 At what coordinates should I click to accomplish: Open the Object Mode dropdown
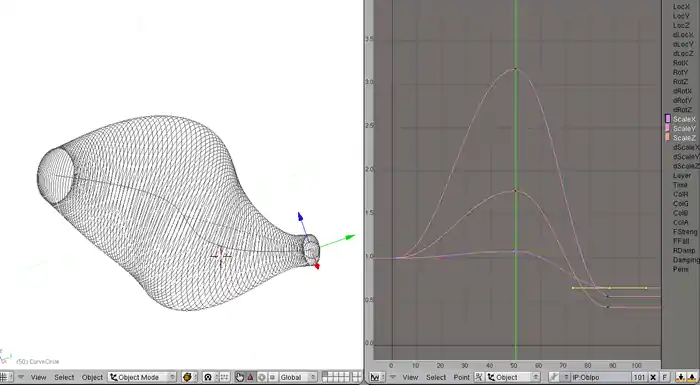click(x=142, y=377)
